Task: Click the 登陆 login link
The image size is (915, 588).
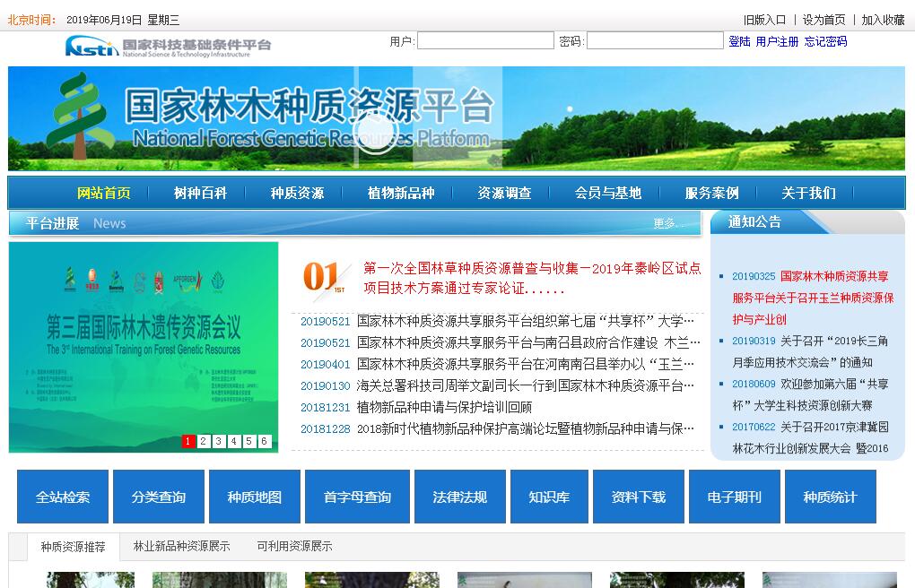Action: (739, 41)
